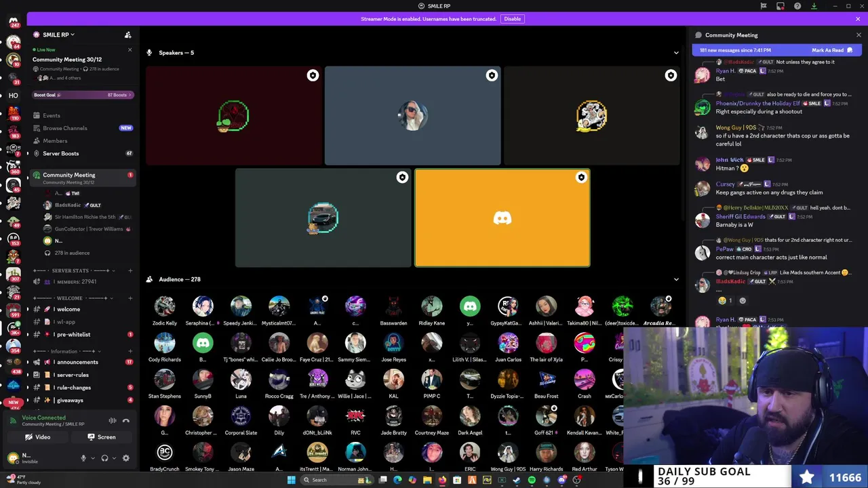This screenshot has width=868, height=488.
Task: Dismiss the Streamer Mode notice bar
Action: tap(857, 19)
